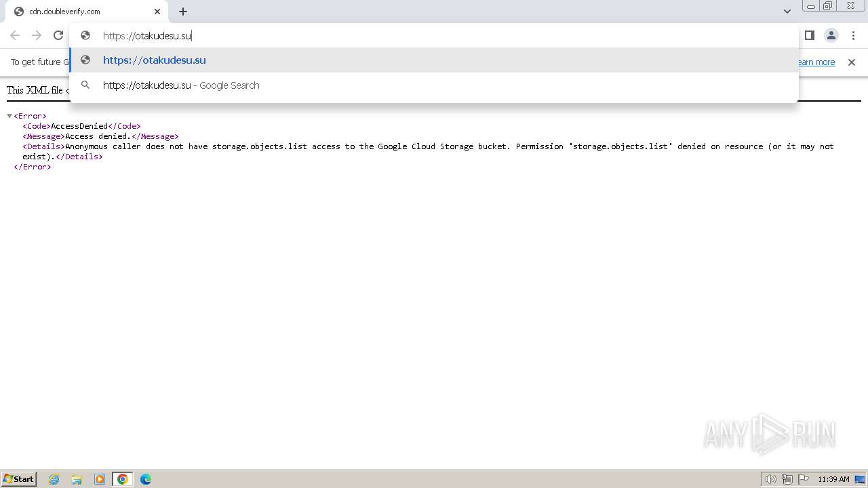Viewport: 868px width, 488px height.
Task: Choose the otakudesu.su Google Search suggestion
Action: [434, 85]
